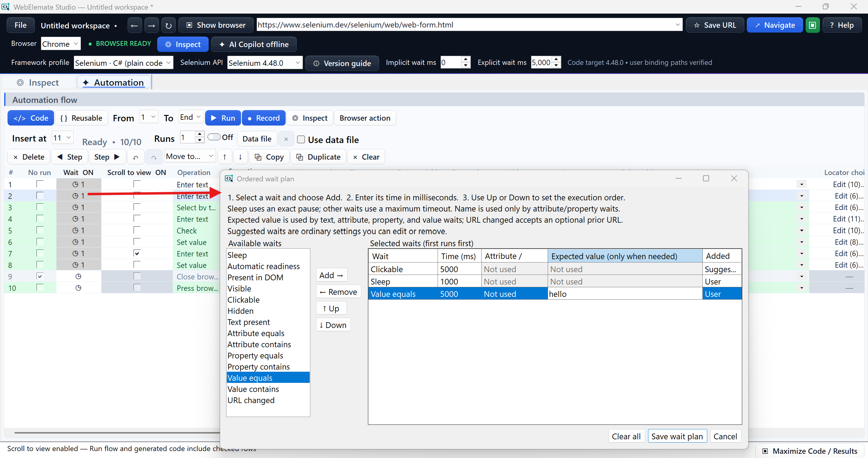Increase Runs count with up spinner
Viewport: 868px width, 458px height.
point(200,135)
